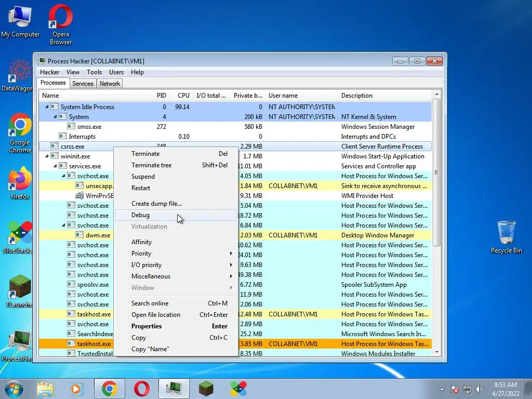
Task: Choose Search online option
Action: coord(176,303)
